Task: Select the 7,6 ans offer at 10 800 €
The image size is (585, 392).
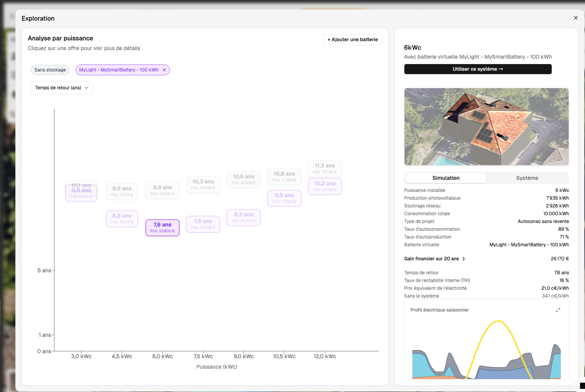Action: click(x=162, y=228)
